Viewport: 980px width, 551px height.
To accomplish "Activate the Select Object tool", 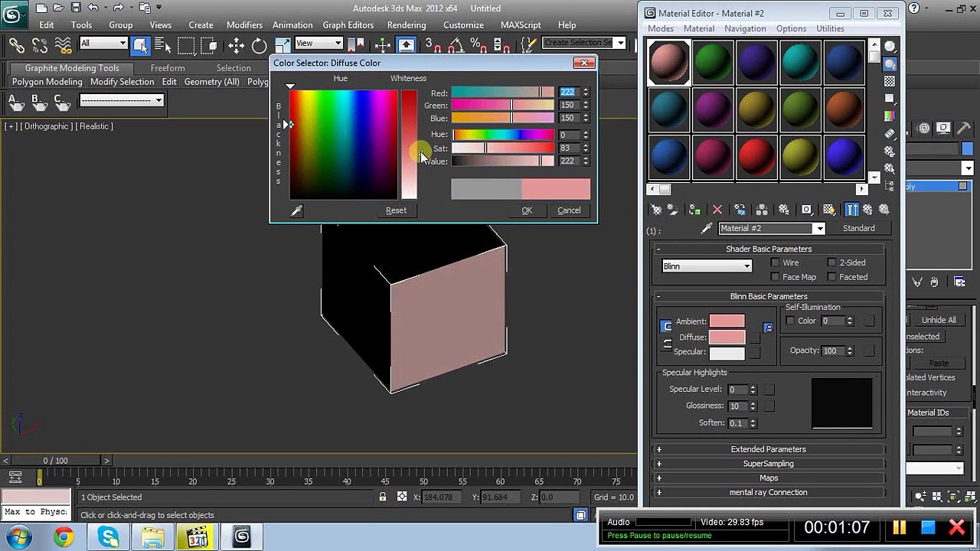I will [140, 44].
